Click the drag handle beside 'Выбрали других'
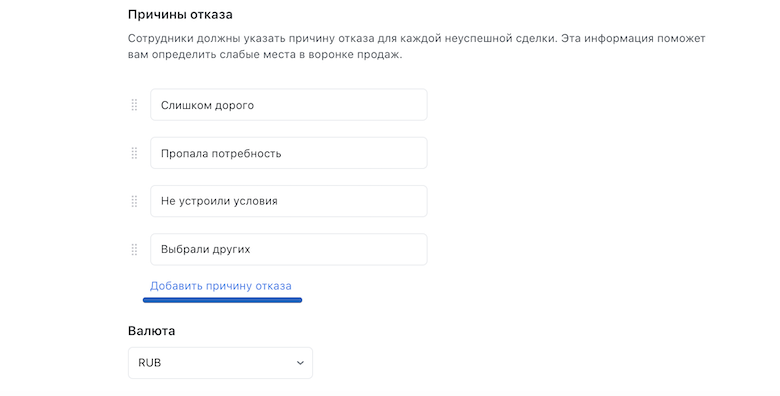 134,249
